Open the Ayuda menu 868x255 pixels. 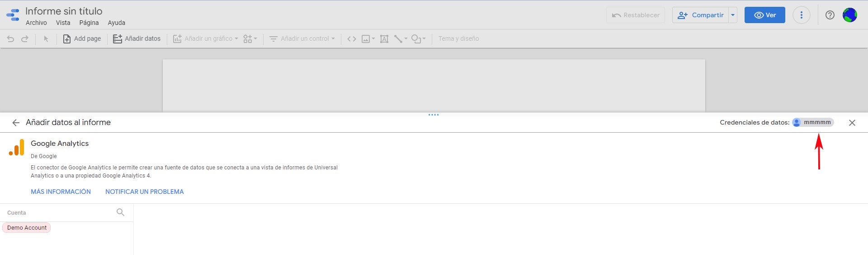[x=116, y=23]
